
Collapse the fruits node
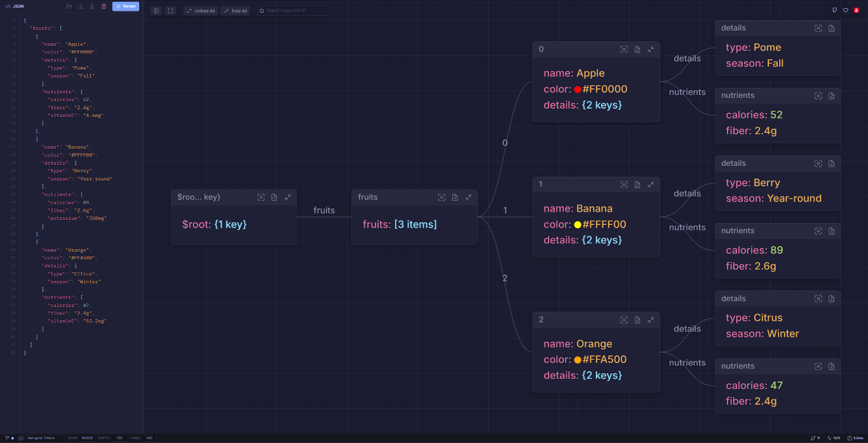[468, 198]
